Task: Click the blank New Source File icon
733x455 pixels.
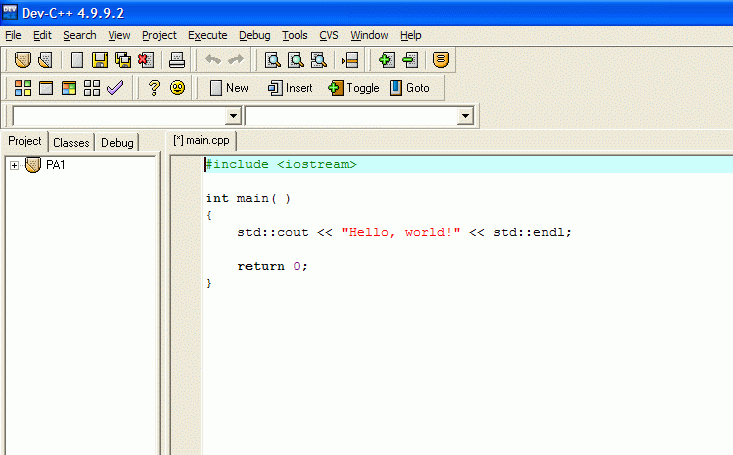Action: [77, 60]
